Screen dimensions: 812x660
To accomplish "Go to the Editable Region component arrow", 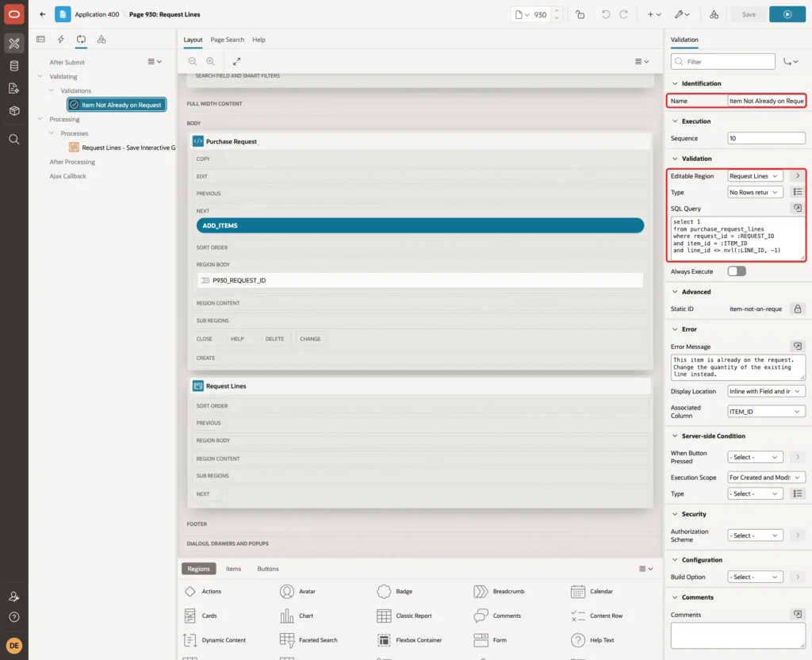I will coord(798,176).
